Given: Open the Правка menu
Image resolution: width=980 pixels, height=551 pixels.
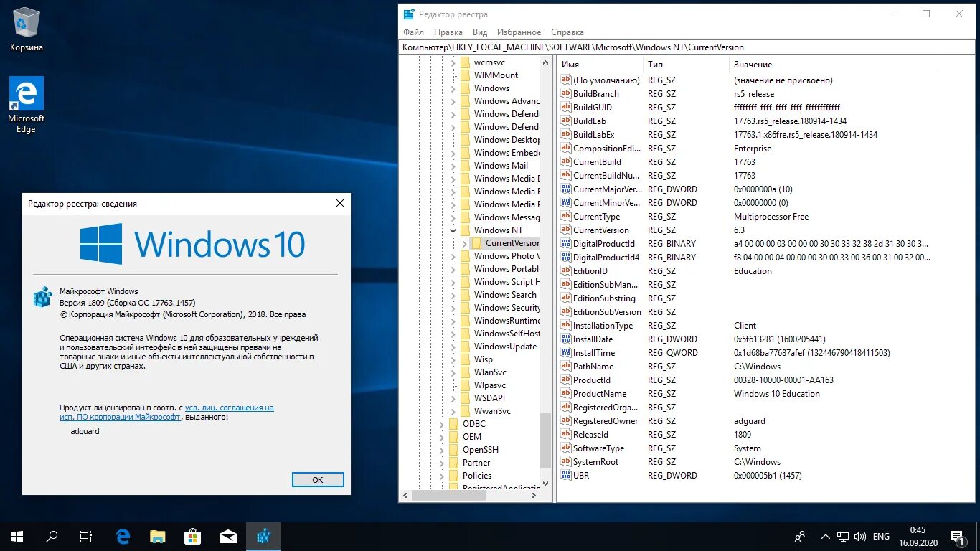Looking at the screenshot, I should click(x=448, y=32).
